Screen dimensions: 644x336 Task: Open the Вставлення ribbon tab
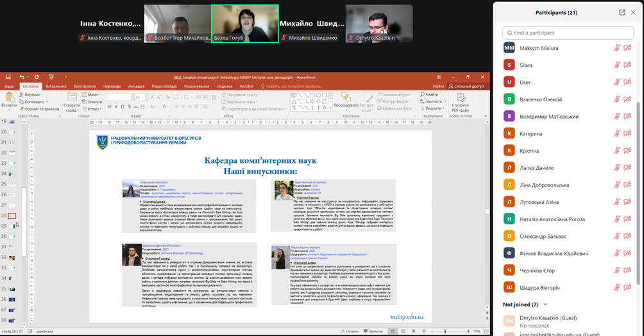pyautogui.click(x=56, y=86)
